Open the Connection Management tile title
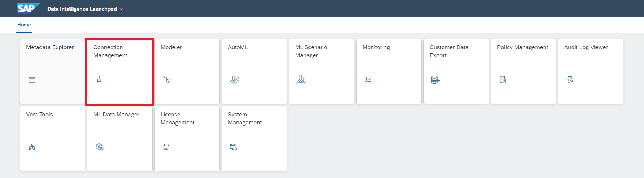This screenshot has width=644, height=178. pyautogui.click(x=110, y=51)
